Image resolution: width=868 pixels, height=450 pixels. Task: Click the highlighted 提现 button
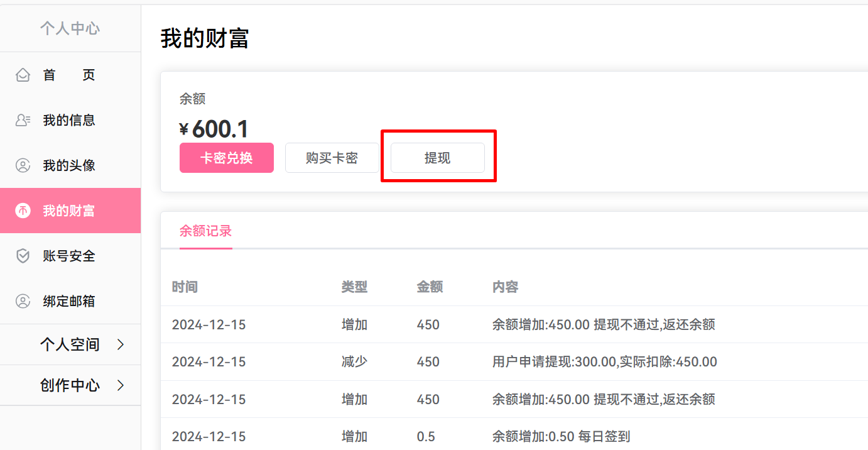[x=437, y=158]
